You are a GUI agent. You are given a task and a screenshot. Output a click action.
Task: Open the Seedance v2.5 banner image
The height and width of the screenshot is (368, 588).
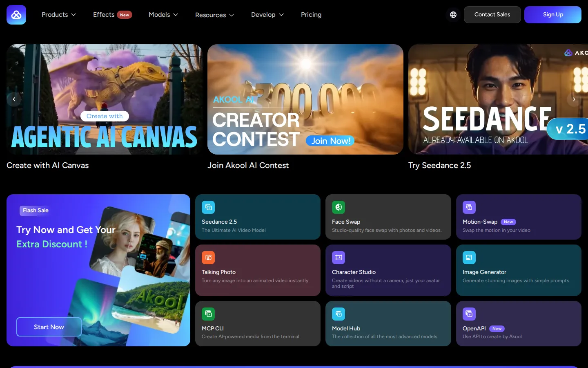click(498, 99)
